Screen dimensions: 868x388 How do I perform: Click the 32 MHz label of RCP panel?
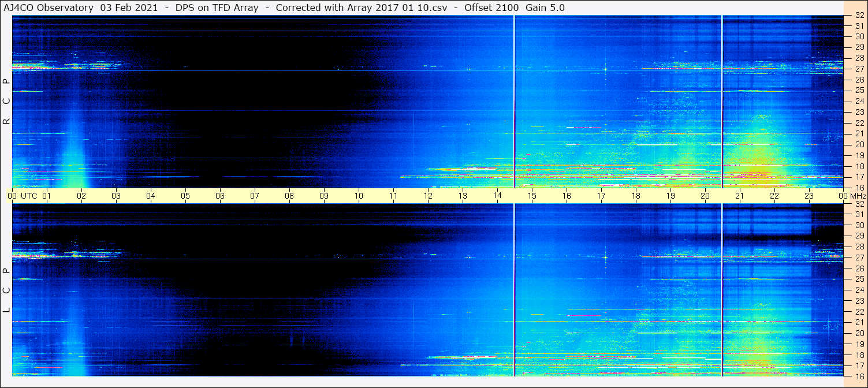(859, 16)
